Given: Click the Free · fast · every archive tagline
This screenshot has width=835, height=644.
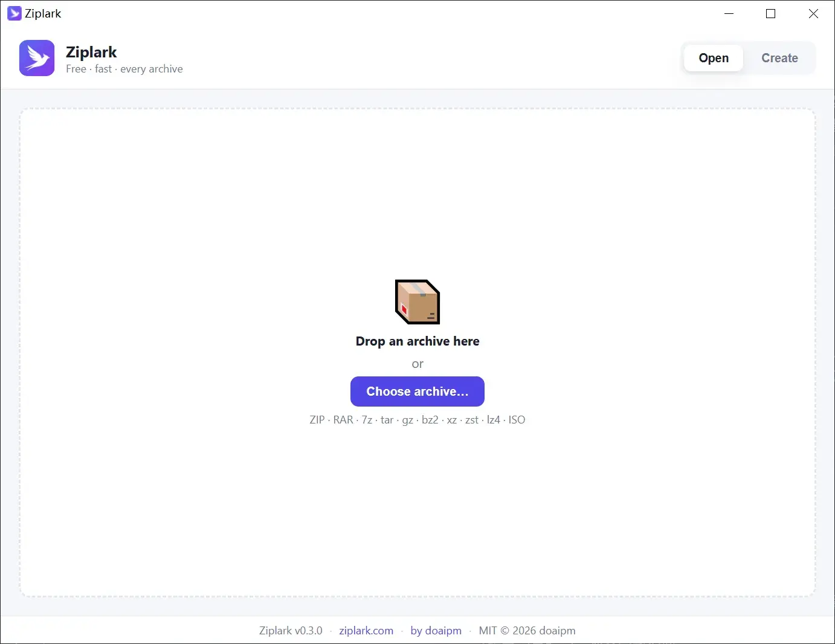Looking at the screenshot, I should [124, 69].
